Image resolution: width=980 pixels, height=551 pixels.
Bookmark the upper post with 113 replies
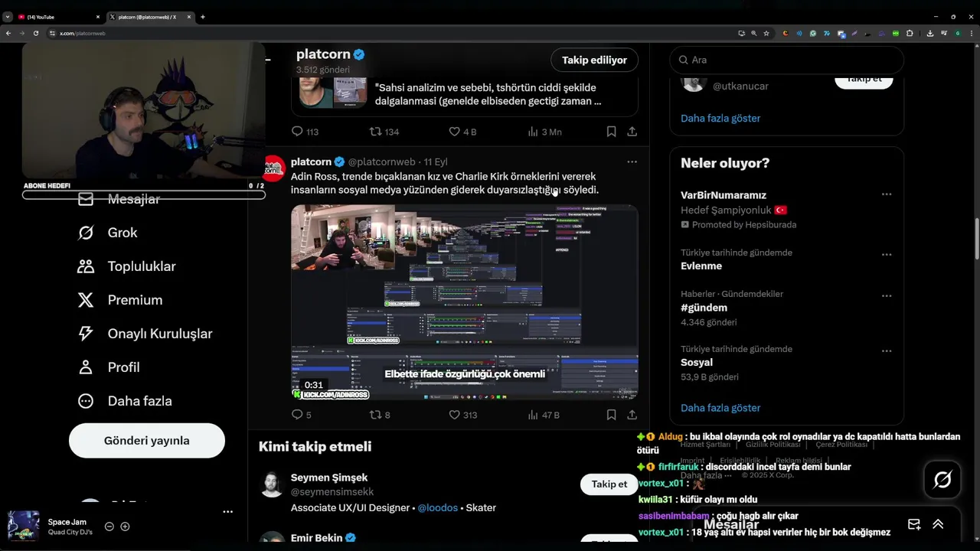611,132
